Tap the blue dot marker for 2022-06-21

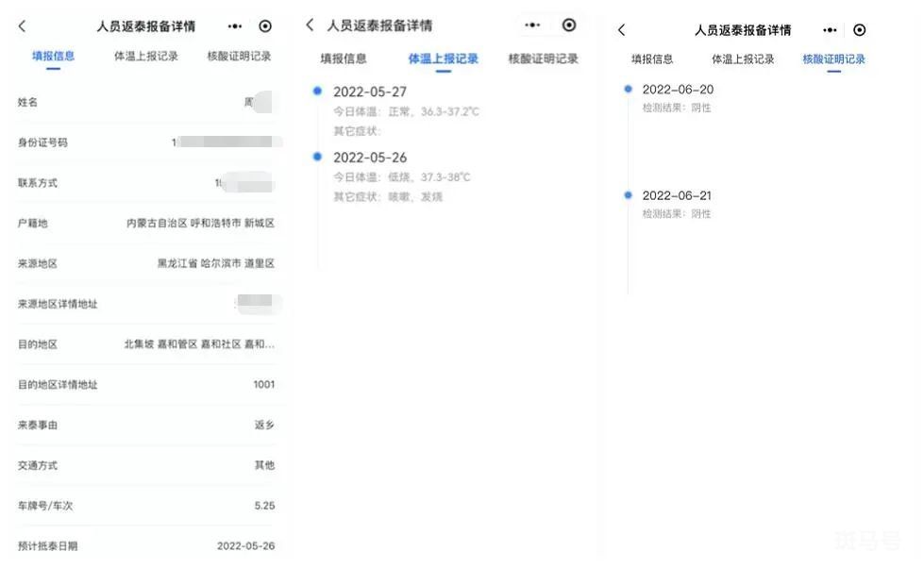pos(629,195)
